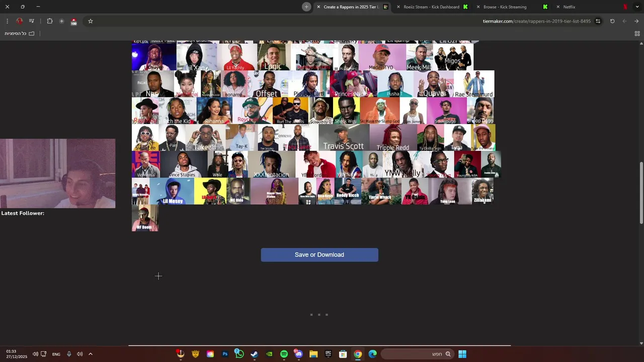Pick the Zillakami image
This screenshot has width=644, height=362.
coord(482,191)
